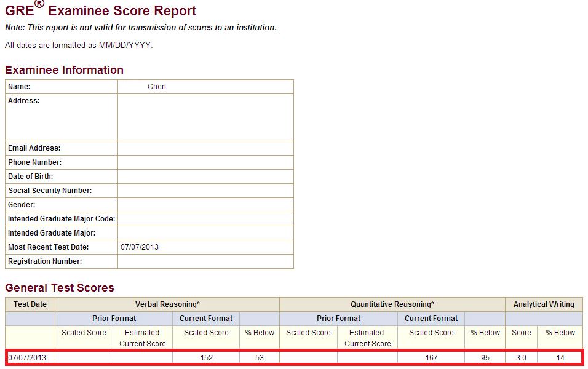
Task: Click the GRE Examinee Score Report heading
Action: [x=100, y=10]
